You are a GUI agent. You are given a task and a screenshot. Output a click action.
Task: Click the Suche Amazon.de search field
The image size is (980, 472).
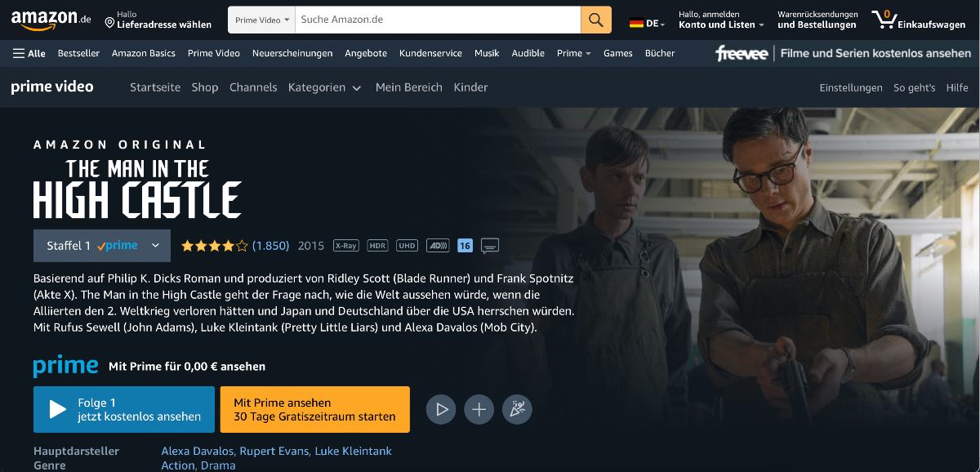point(438,20)
